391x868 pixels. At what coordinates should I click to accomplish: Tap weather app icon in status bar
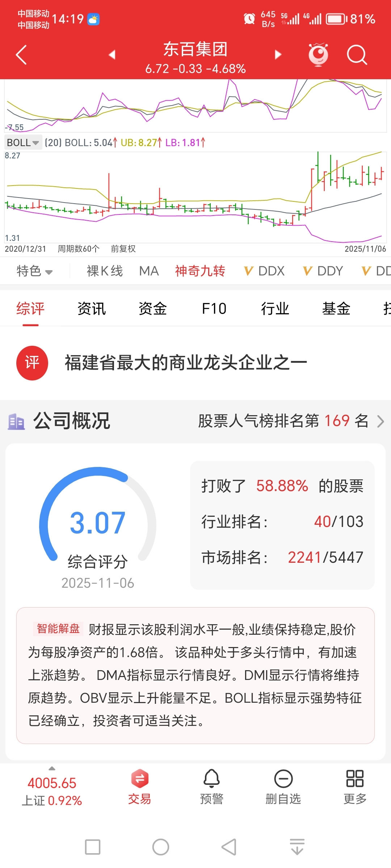point(93,19)
